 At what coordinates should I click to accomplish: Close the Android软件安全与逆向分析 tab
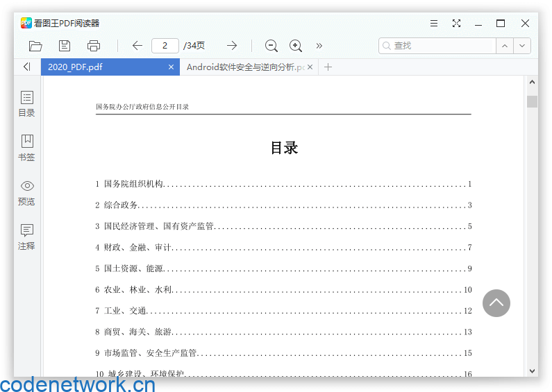tap(310, 67)
